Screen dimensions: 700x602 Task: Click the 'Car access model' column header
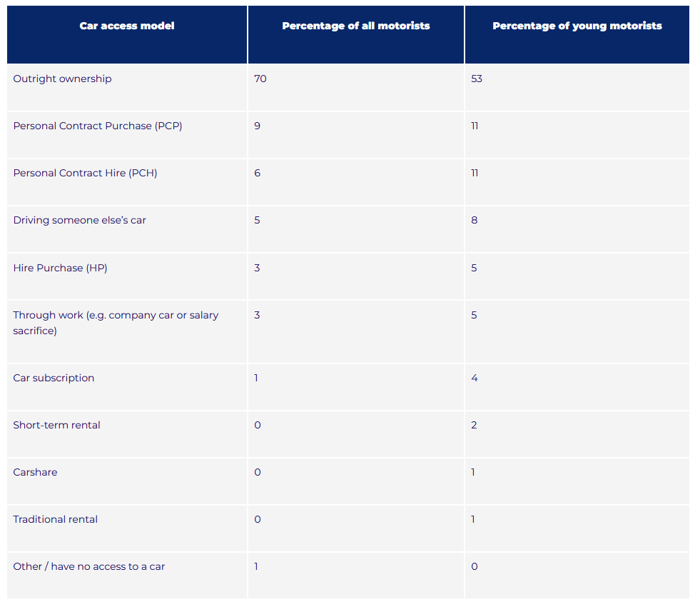tap(127, 26)
